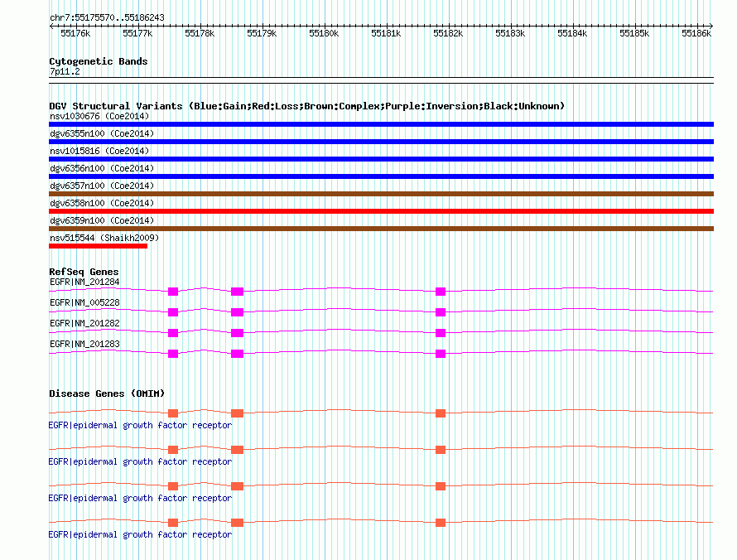This screenshot has width=737, height=560.
Task: Click third orange exon of first OMIM EGFR track
Action: coord(441,413)
